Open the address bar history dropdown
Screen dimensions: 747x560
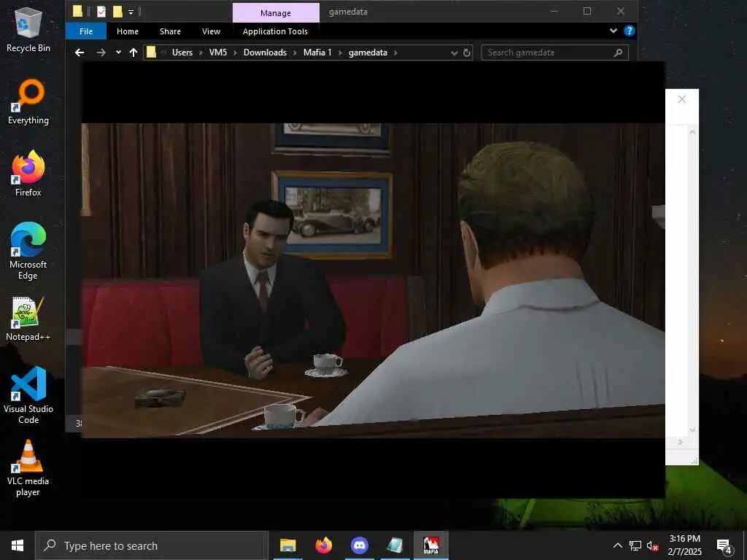point(454,52)
